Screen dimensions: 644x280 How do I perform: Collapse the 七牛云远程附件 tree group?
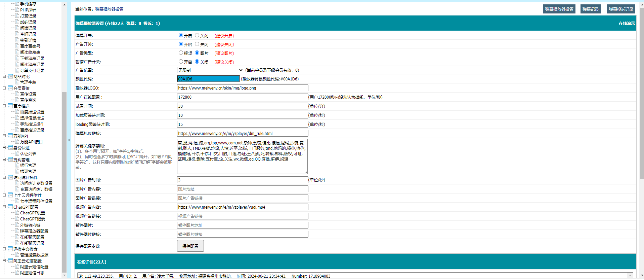tap(4, 195)
